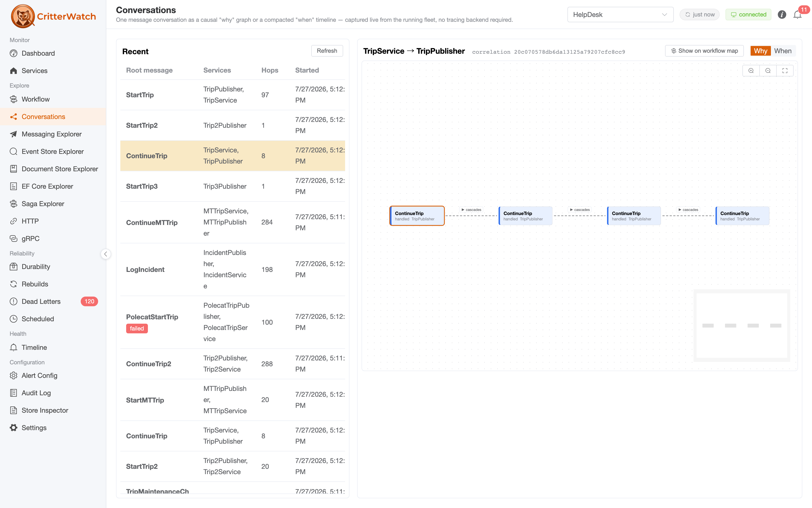This screenshot has width=812, height=508.
Task: Open Conversations in the sidebar
Action: [53, 117]
